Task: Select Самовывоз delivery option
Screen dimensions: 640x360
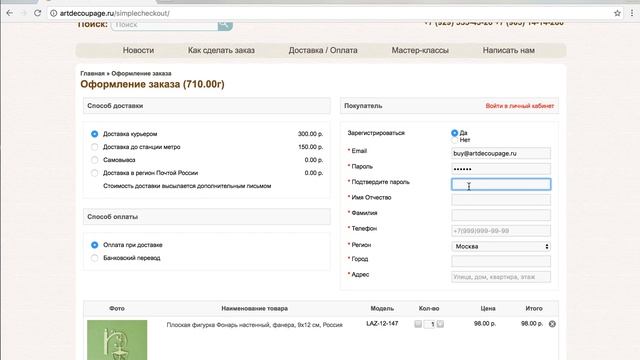Action: [x=95, y=160]
